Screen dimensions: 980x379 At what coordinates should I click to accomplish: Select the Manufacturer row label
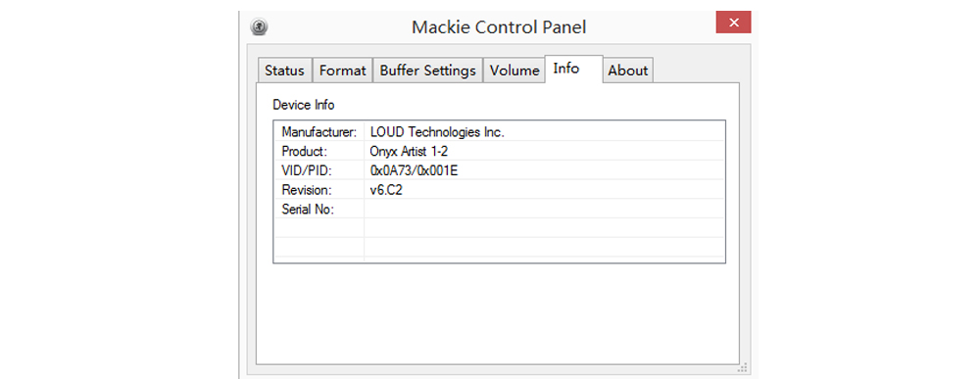click(x=318, y=132)
